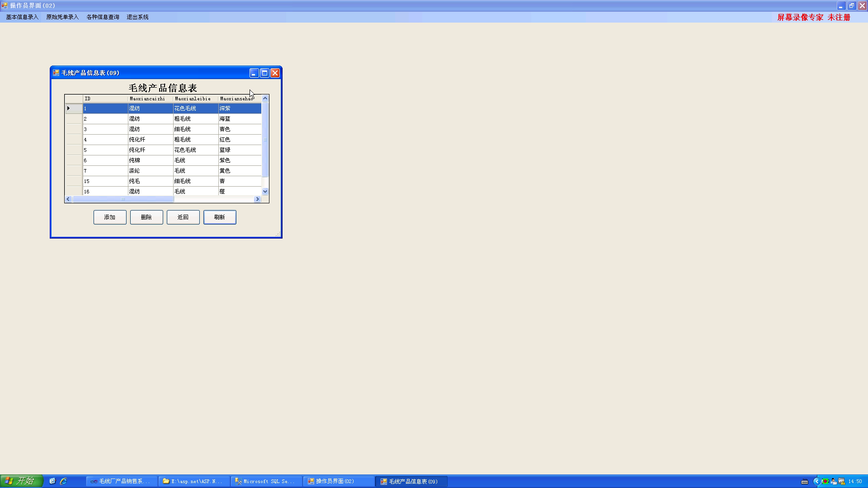Sort by Maoxiancaizhi column header
Viewport: 868px width, 488px height.
[x=151, y=99]
